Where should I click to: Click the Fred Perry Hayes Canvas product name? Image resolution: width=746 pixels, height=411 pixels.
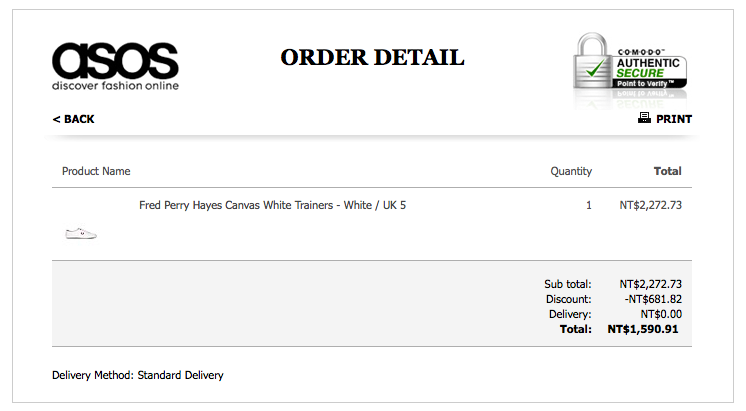pos(272,205)
